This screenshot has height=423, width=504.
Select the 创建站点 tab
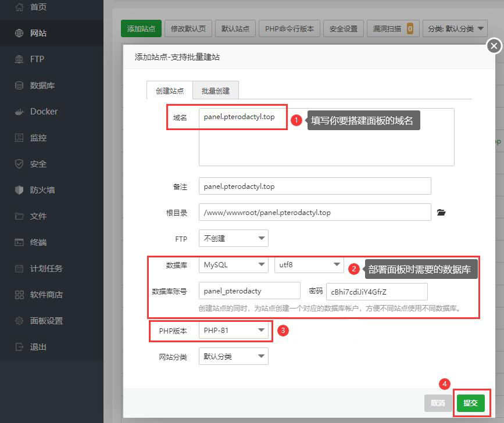tap(170, 91)
